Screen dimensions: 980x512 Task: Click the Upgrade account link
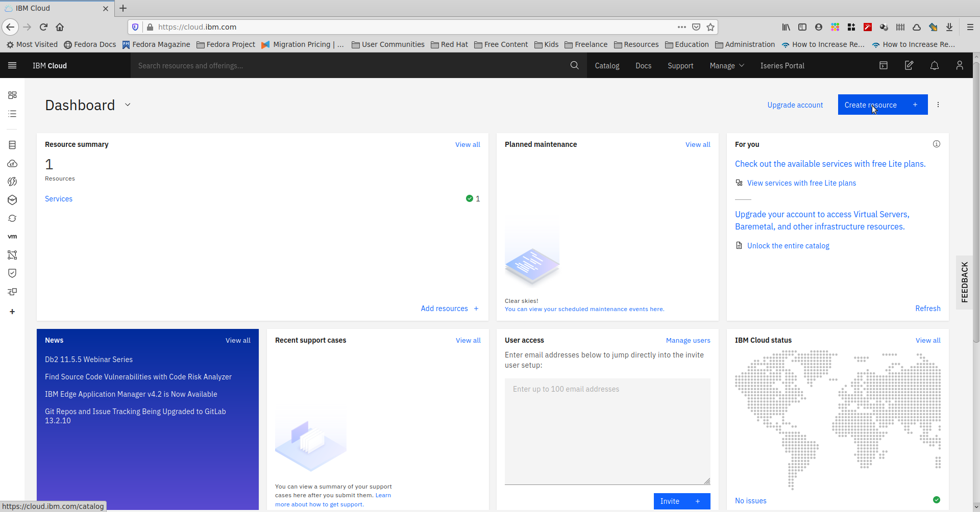(795, 105)
